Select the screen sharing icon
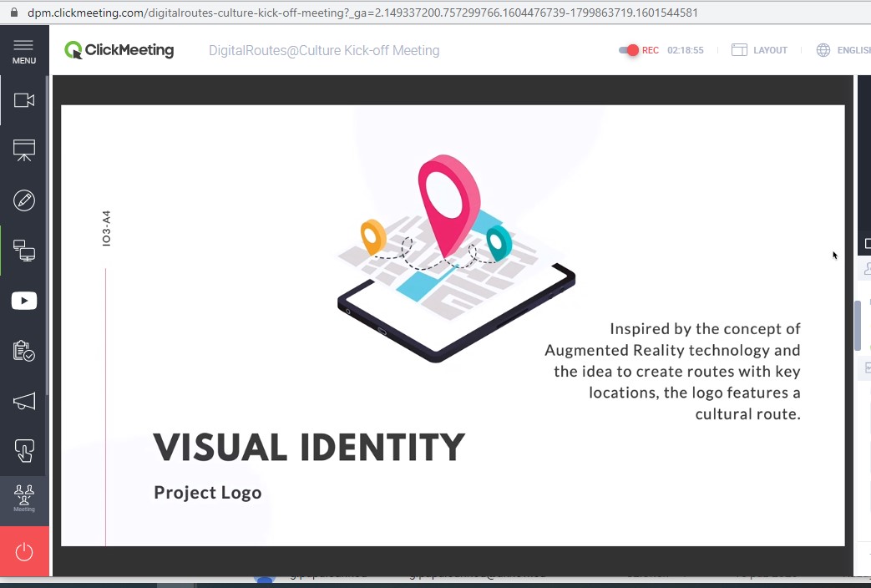The image size is (871, 588). [24, 251]
